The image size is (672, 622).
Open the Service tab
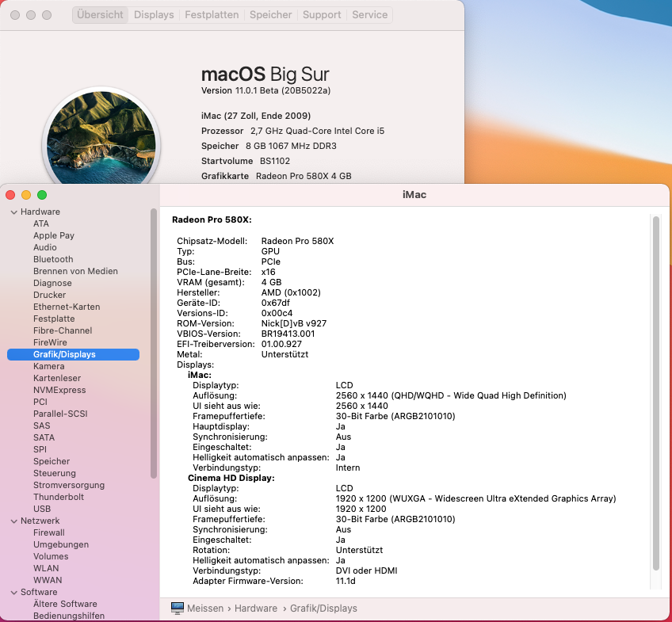370,15
